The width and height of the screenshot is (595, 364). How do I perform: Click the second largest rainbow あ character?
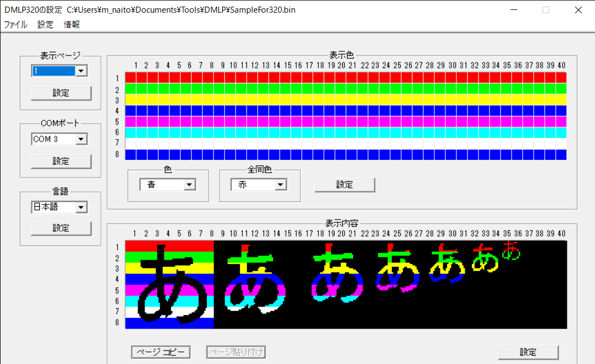(x=255, y=279)
